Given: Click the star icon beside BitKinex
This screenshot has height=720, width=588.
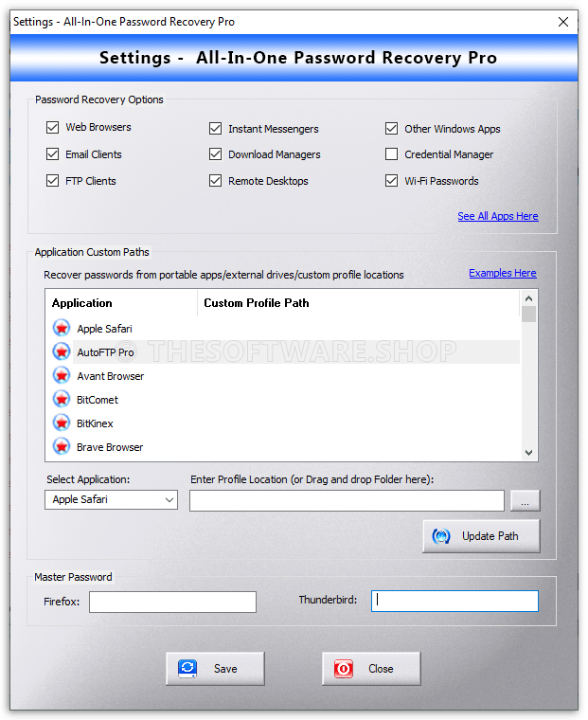Looking at the screenshot, I should (x=61, y=423).
